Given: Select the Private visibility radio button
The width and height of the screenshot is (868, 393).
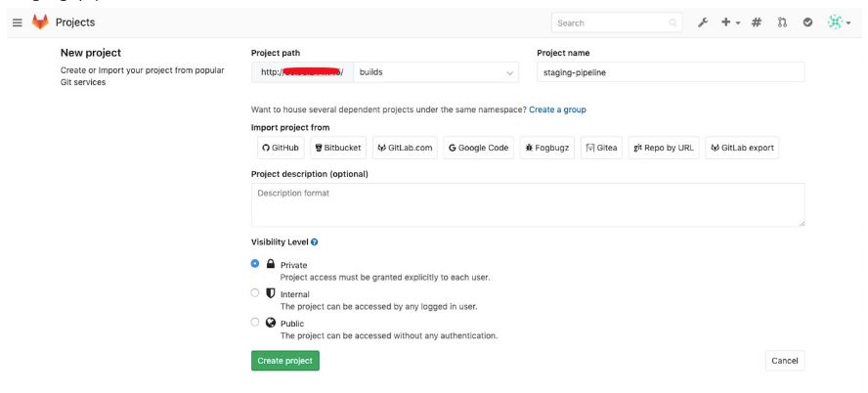Looking at the screenshot, I should (x=255, y=264).
